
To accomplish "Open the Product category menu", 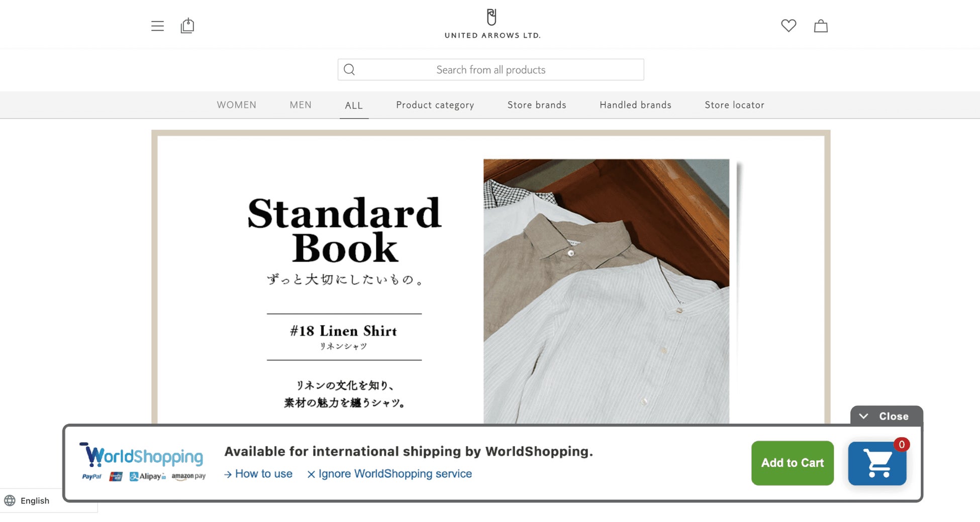I will (435, 105).
